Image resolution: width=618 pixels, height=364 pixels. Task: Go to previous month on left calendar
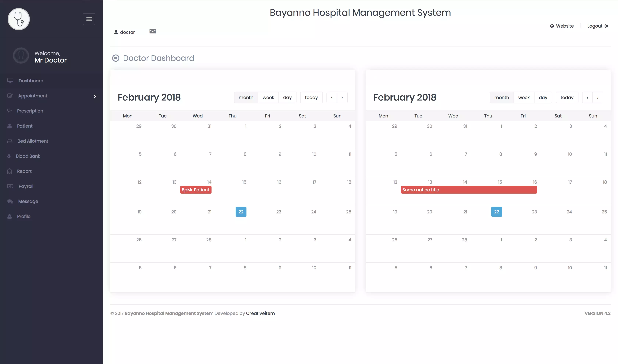coord(332,97)
